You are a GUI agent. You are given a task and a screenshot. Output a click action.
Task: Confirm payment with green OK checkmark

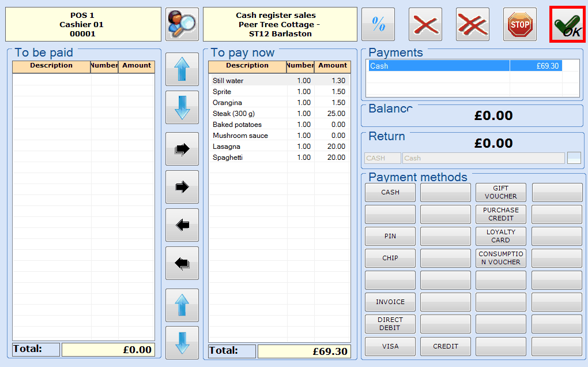click(x=567, y=25)
